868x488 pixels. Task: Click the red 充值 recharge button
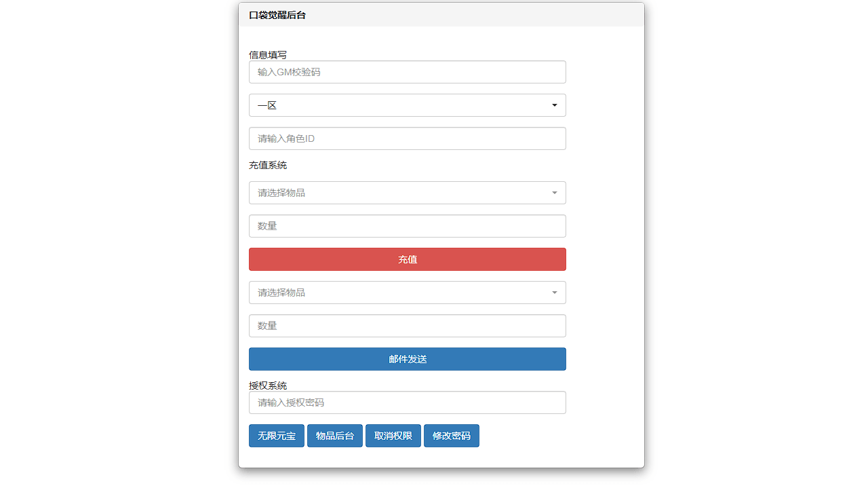407,259
